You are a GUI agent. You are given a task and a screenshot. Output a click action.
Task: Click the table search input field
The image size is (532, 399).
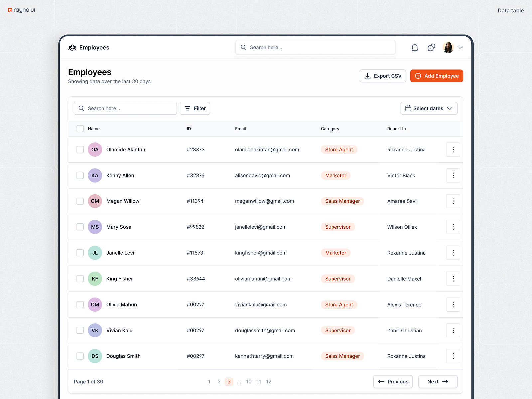125,108
